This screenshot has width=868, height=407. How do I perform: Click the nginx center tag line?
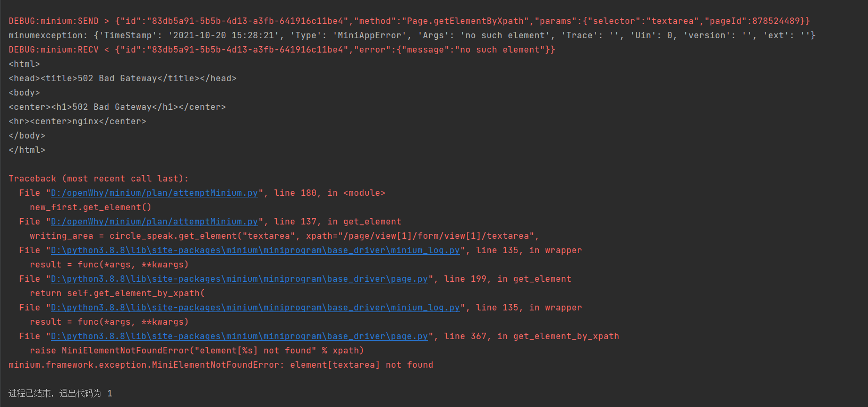[77, 122]
